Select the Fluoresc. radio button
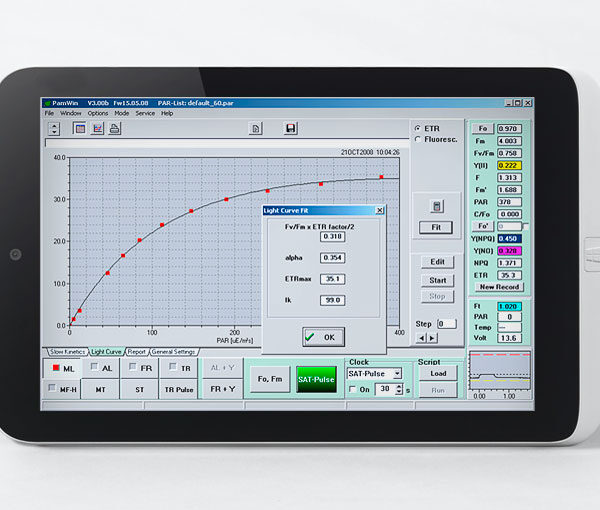The image size is (600, 510). pos(418,139)
